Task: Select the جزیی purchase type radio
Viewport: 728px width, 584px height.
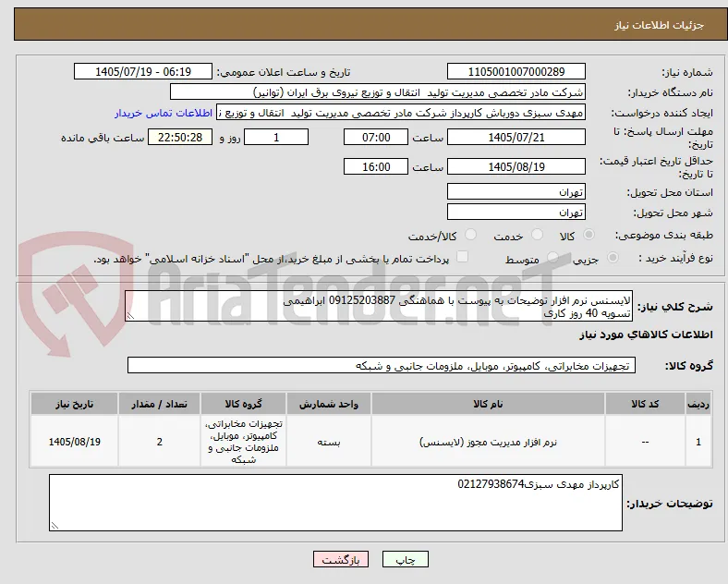Action: (x=613, y=258)
